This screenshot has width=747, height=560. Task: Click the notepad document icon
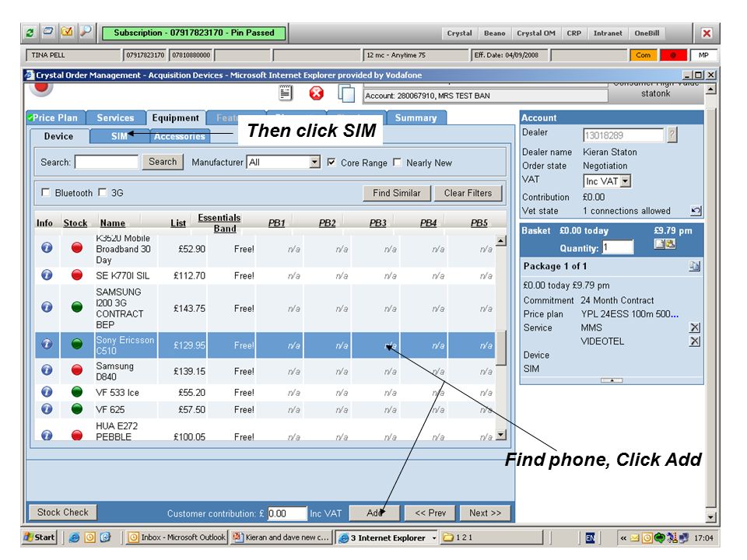click(286, 93)
